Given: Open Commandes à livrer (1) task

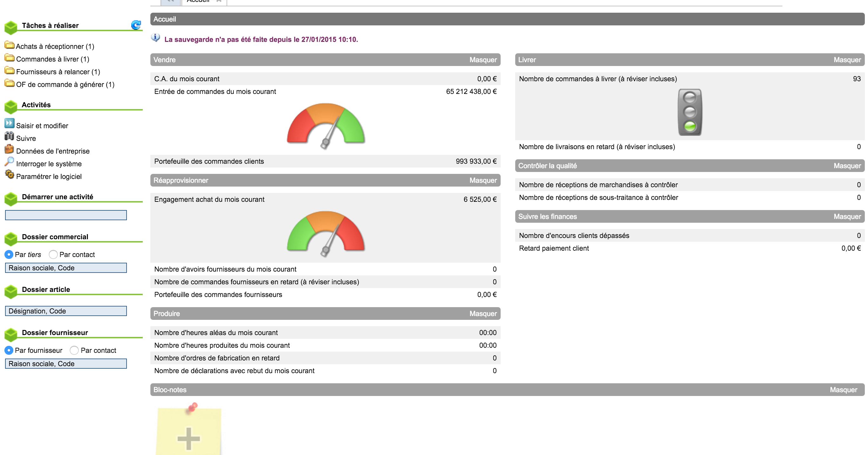Looking at the screenshot, I should [x=53, y=59].
